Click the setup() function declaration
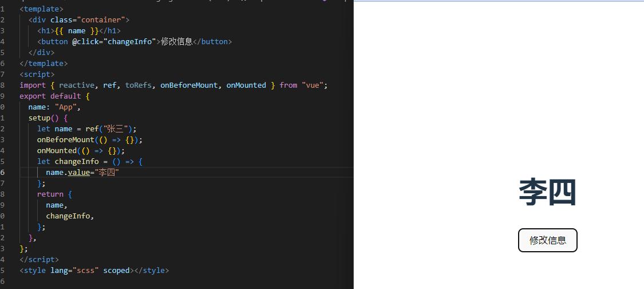 click(x=48, y=118)
